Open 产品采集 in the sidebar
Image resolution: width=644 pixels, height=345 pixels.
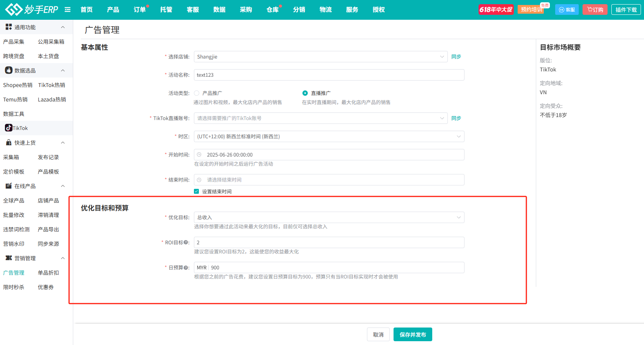(x=14, y=42)
